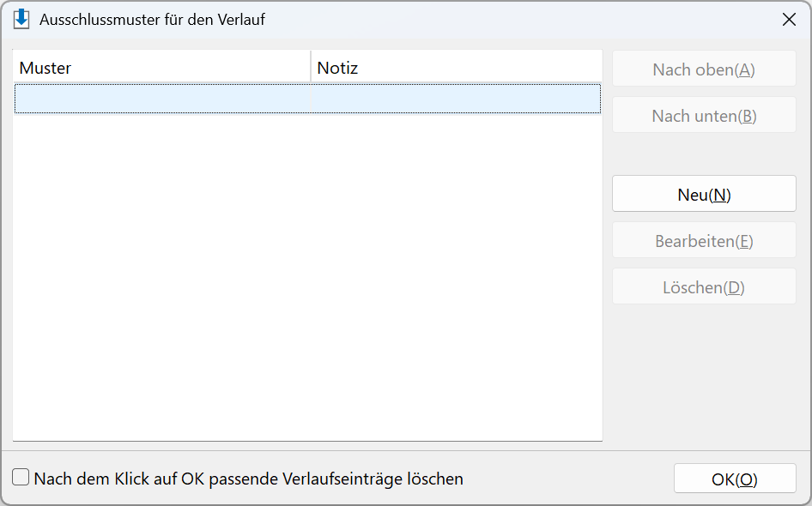Click the Notiz cell of highlighted row
Image resolution: width=812 pixels, height=506 pixels.
456,99
